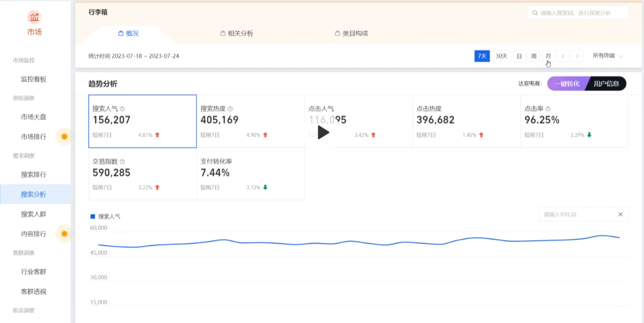Switch to the 相关分析 tab
The height and width of the screenshot is (323, 644).
237,33
